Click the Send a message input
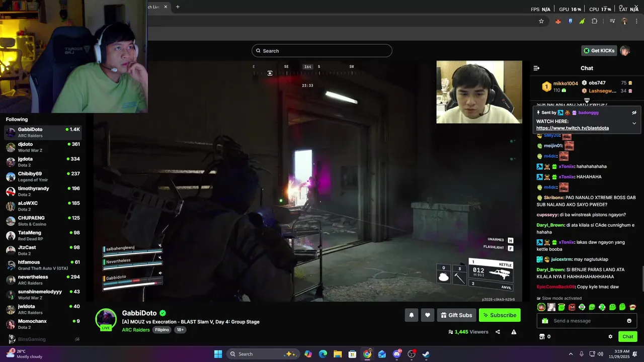The image size is (644, 362). pos(587,321)
